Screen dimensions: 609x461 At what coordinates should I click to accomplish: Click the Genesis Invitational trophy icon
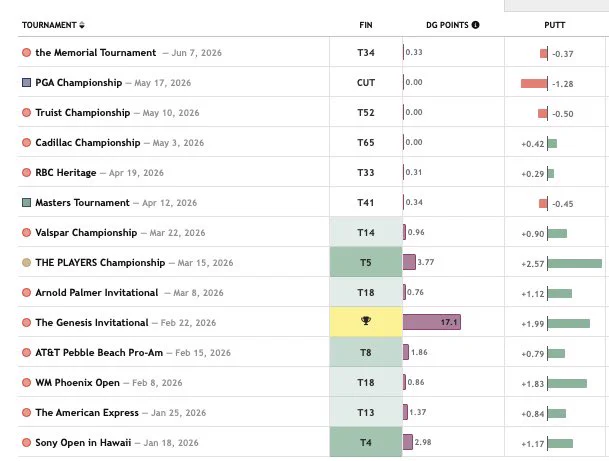(366, 321)
